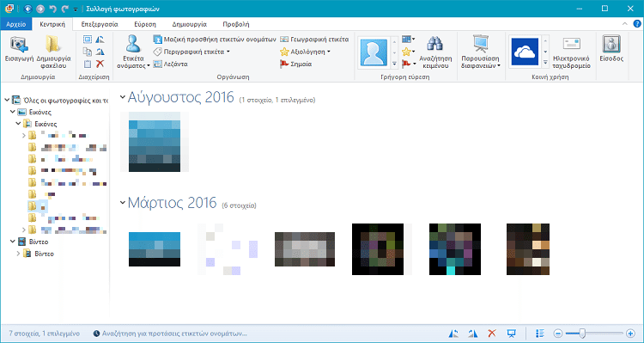The width and height of the screenshot is (644, 343).
Task: Click the Σημαία flag button
Action: [x=295, y=64]
